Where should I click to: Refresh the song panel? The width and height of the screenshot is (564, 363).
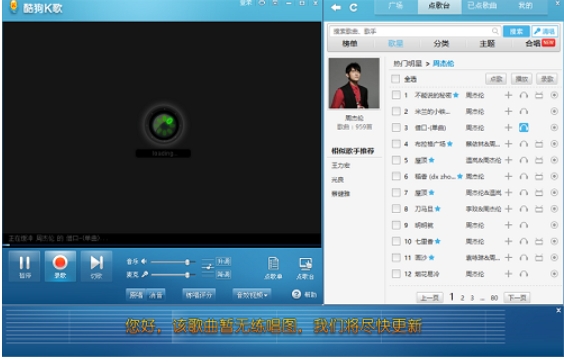pyautogui.click(x=354, y=8)
